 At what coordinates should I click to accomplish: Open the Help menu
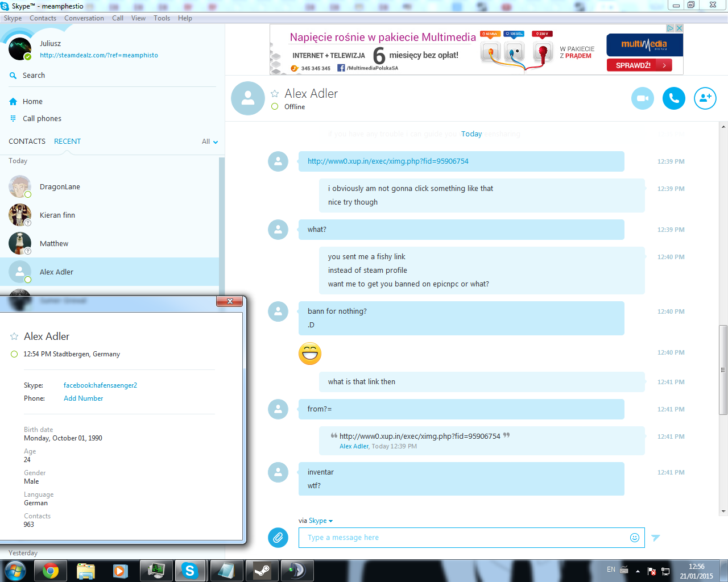[185, 18]
